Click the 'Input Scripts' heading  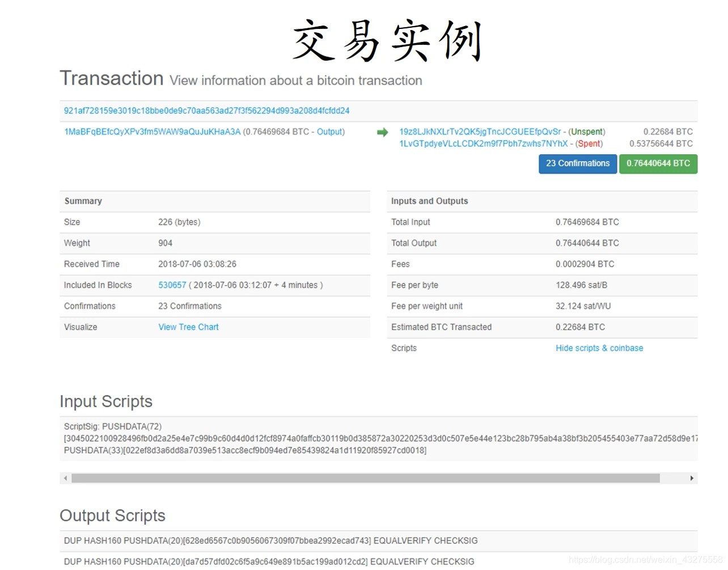click(x=106, y=402)
